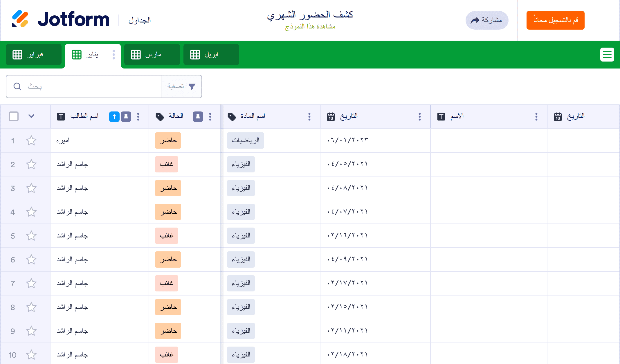The width and height of the screenshot is (620, 364).
Task: Click the orange free sign-up button
Action: tap(555, 20)
